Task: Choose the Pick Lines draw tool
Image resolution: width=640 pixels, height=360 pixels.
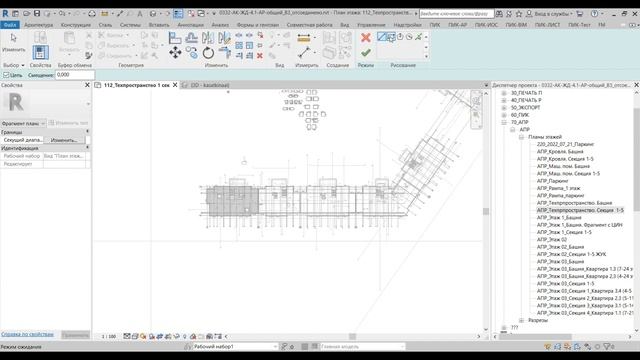Action: coord(418,37)
